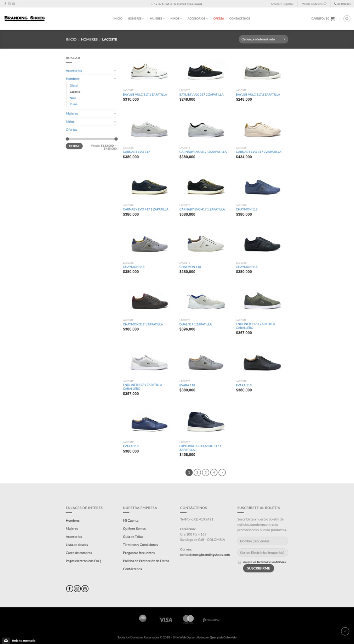Open the Facebook icon in top bar
The image size is (354, 644).
[5, 4]
